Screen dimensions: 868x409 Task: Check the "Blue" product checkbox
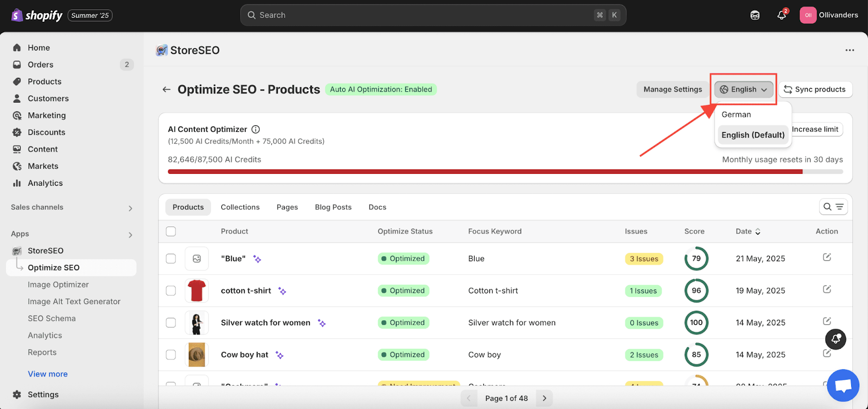pyautogui.click(x=171, y=259)
